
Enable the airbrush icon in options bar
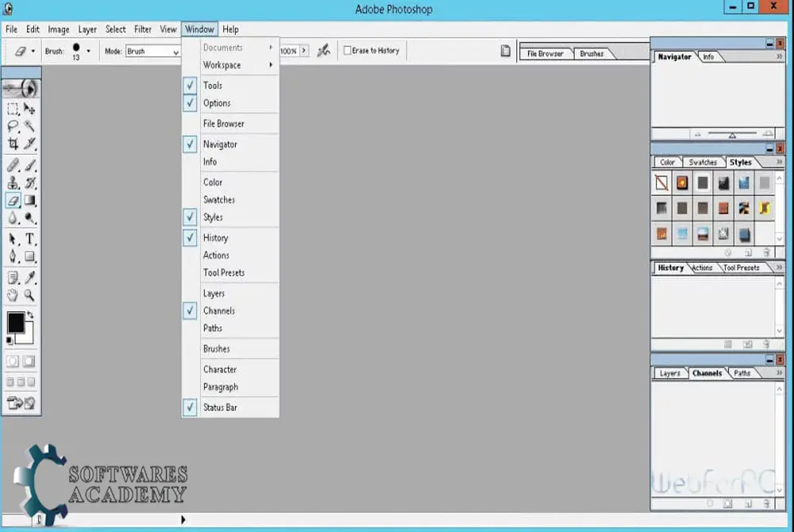click(x=324, y=51)
